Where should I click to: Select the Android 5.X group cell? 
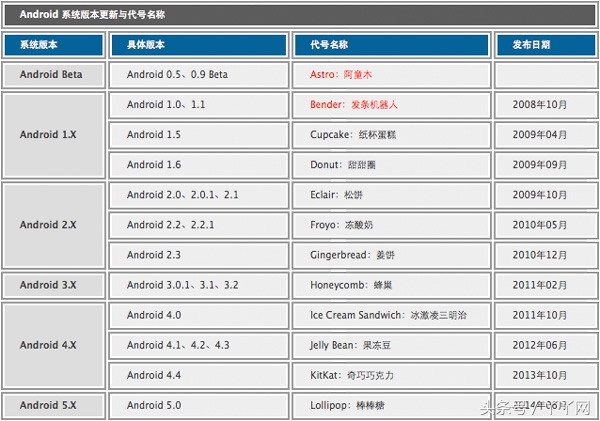(x=54, y=406)
